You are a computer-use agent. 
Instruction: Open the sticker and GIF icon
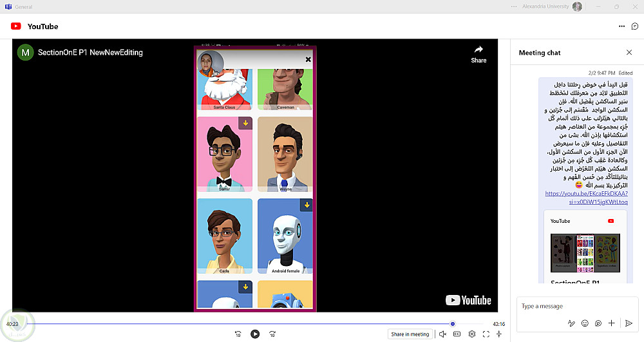pos(598,323)
